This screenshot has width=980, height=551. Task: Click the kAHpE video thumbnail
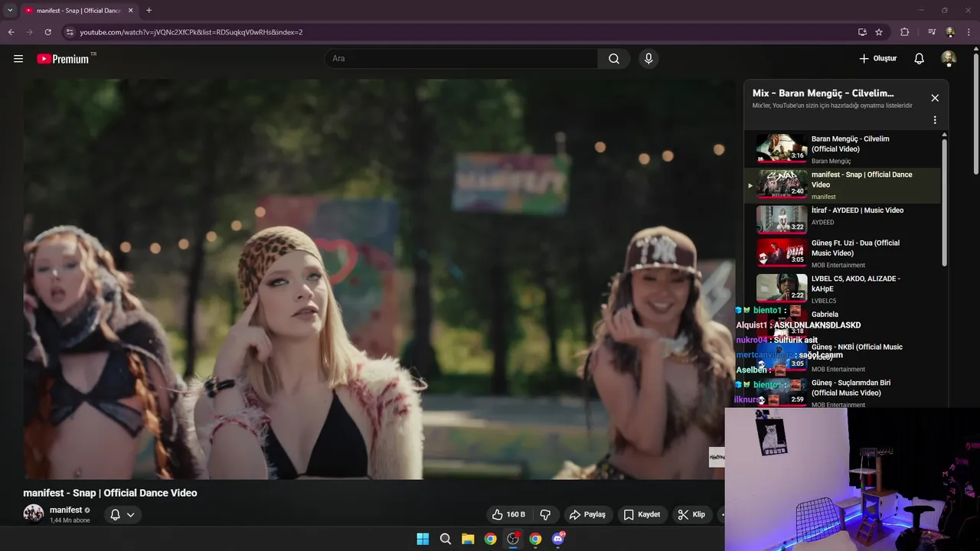coord(782,289)
